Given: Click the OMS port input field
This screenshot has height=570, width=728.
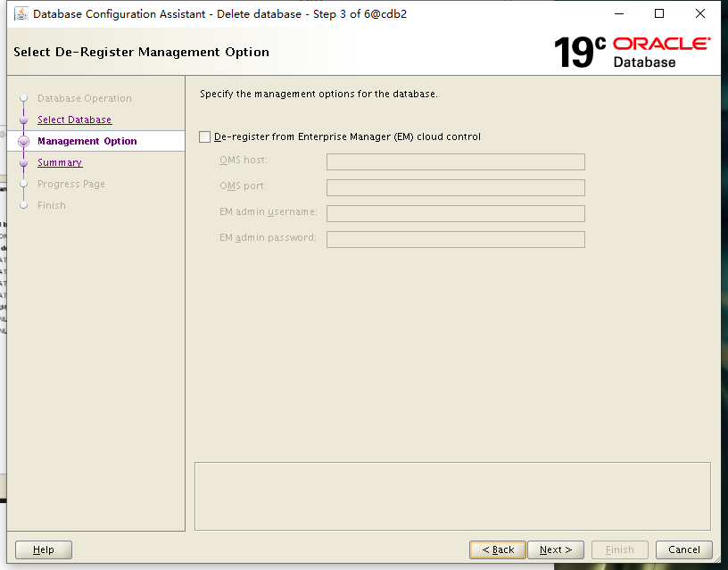Looking at the screenshot, I should (456, 188).
